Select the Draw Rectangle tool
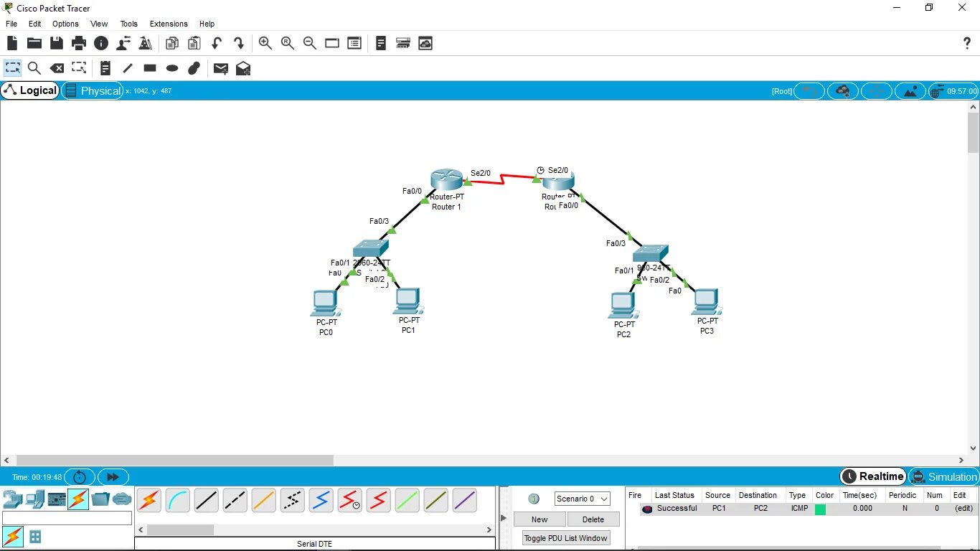This screenshot has height=551, width=980. pos(150,68)
